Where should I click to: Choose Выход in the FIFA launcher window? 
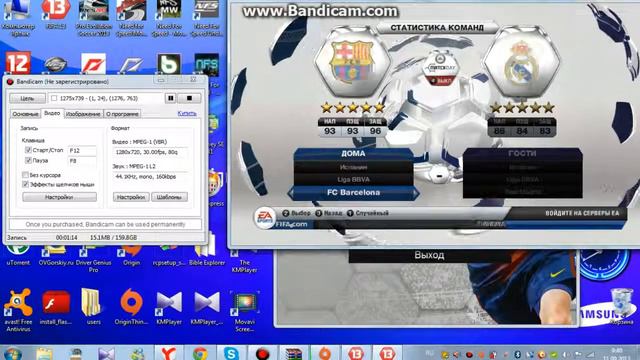[x=429, y=256]
